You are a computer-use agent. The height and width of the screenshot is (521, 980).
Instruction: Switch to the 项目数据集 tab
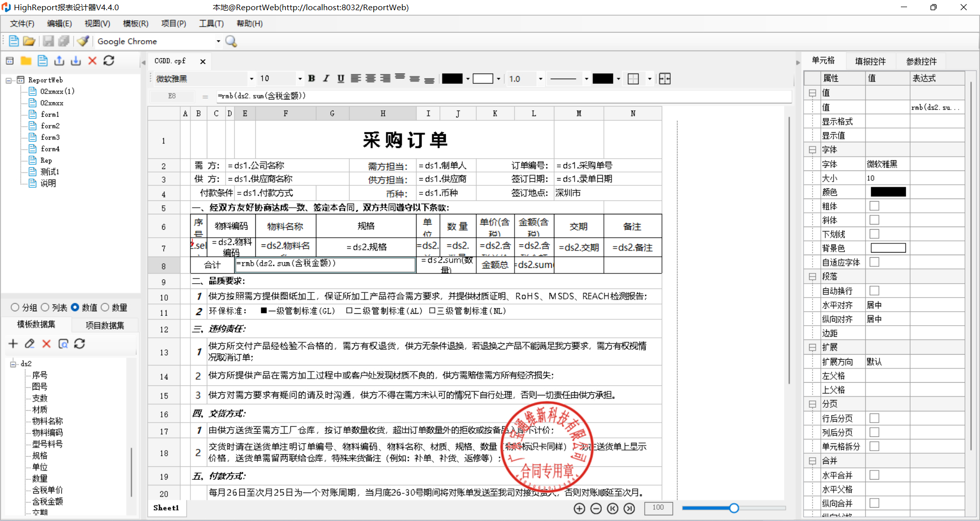[x=105, y=325]
